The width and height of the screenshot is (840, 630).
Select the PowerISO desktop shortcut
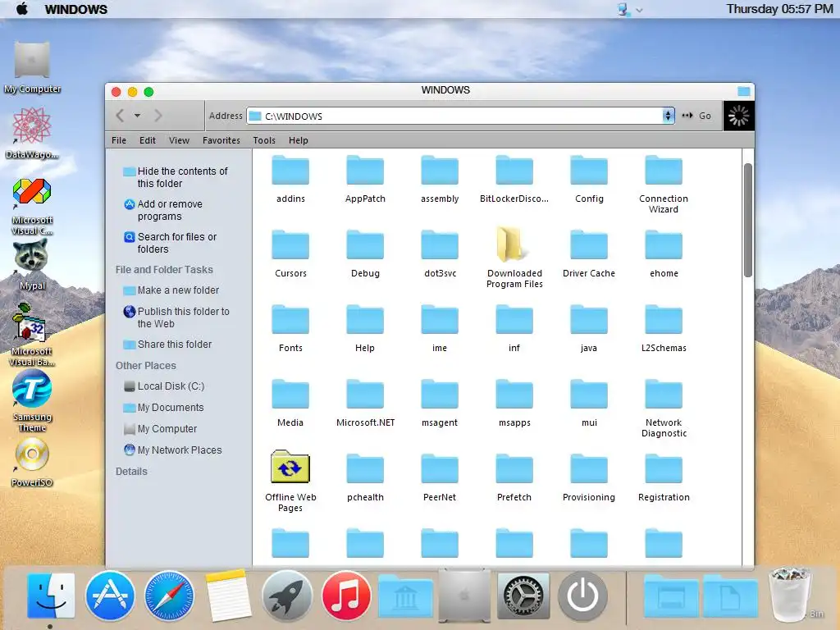pyautogui.click(x=32, y=463)
